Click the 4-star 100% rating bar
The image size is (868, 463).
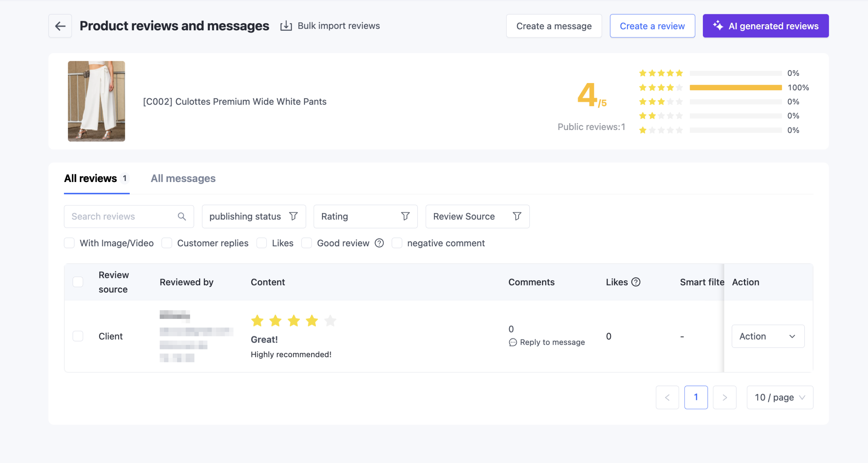735,88
